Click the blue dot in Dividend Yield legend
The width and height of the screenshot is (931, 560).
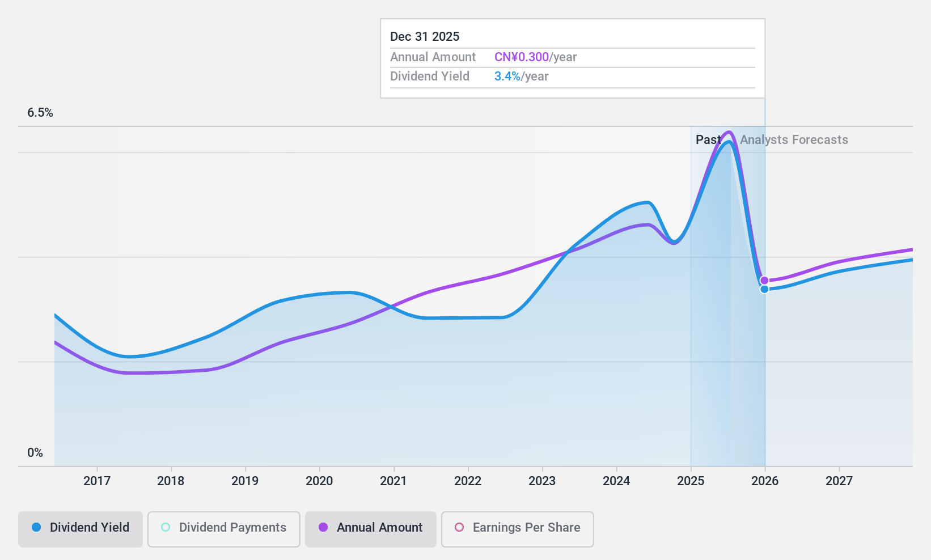coord(36,527)
